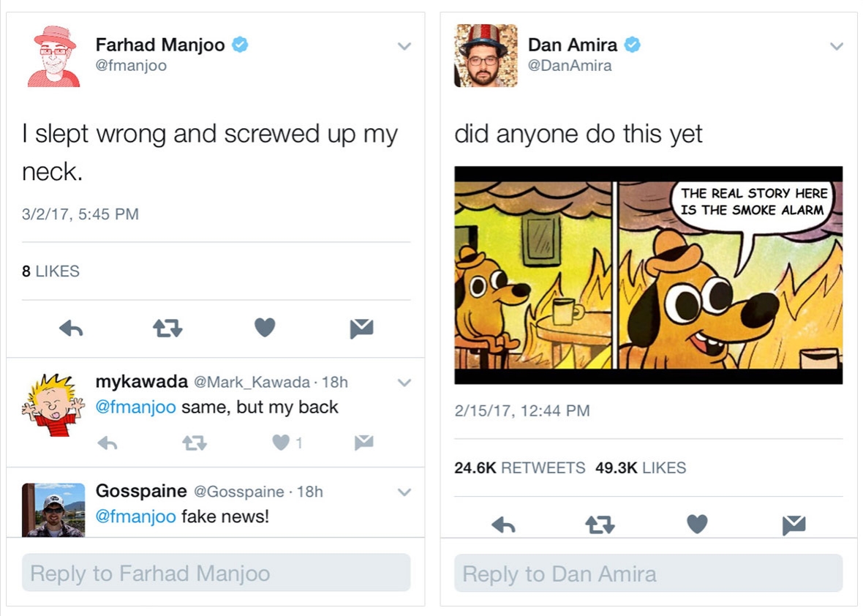Viewport: 863px width, 616px height.
Task: Click the Reply to Farhad Manjoo field
Action: pos(216,573)
